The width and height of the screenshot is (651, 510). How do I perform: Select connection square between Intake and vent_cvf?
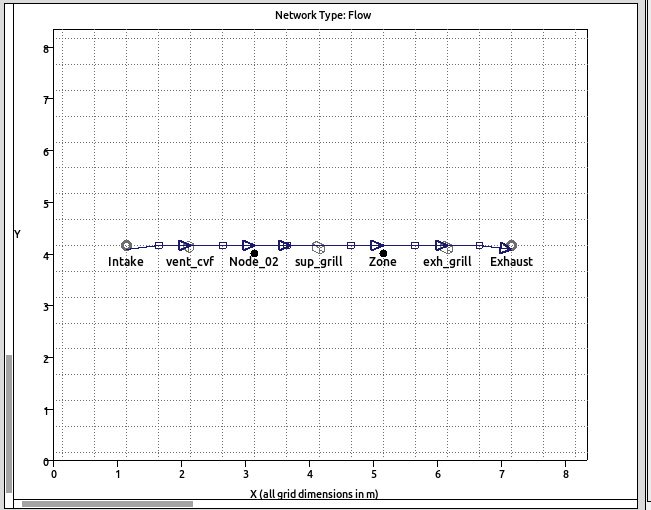(x=159, y=245)
